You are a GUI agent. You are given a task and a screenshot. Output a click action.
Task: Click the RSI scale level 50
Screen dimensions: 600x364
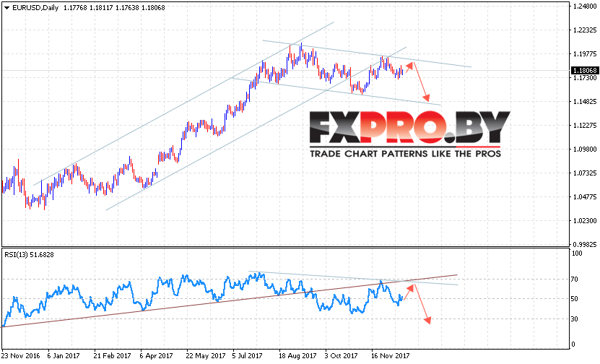click(x=574, y=299)
